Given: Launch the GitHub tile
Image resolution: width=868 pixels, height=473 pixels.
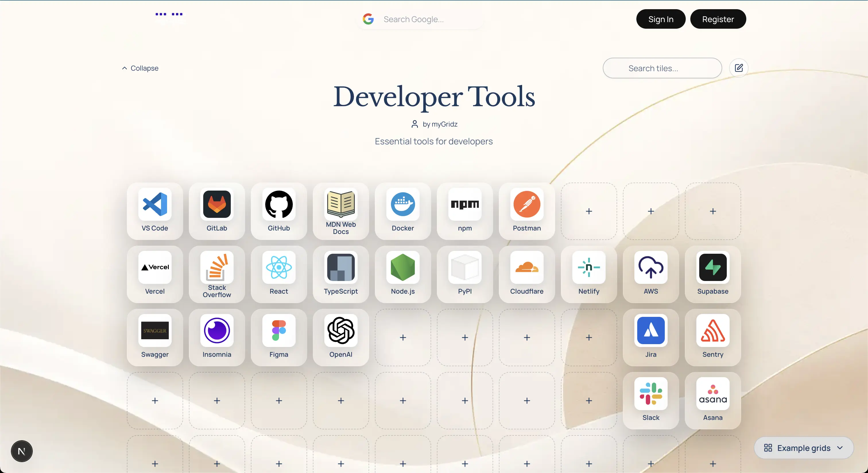Looking at the screenshot, I should [x=279, y=211].
